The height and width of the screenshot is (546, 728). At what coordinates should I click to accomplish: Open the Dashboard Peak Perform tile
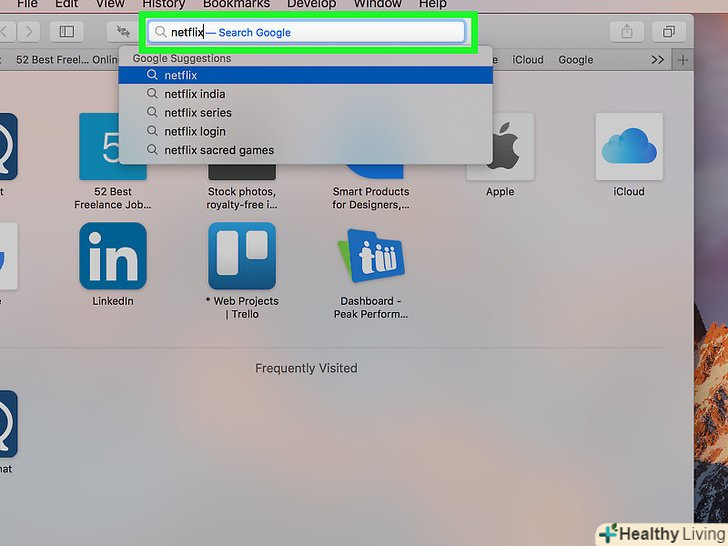(371, 256)
